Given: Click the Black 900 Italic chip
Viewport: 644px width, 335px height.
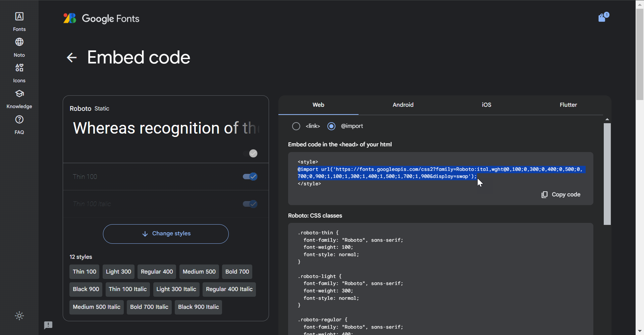Looking at the screenshot, I should [198, 307].
